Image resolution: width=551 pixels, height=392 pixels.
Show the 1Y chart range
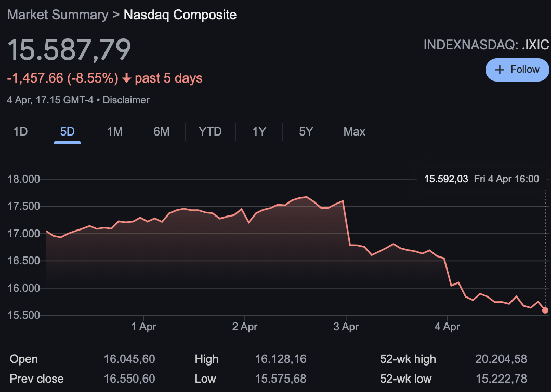259,132
